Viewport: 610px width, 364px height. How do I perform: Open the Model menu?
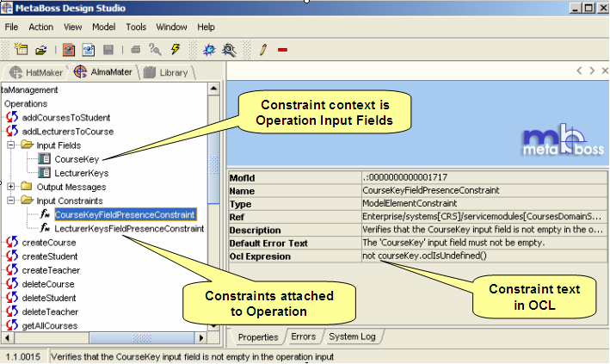click(x=103, y=27)
